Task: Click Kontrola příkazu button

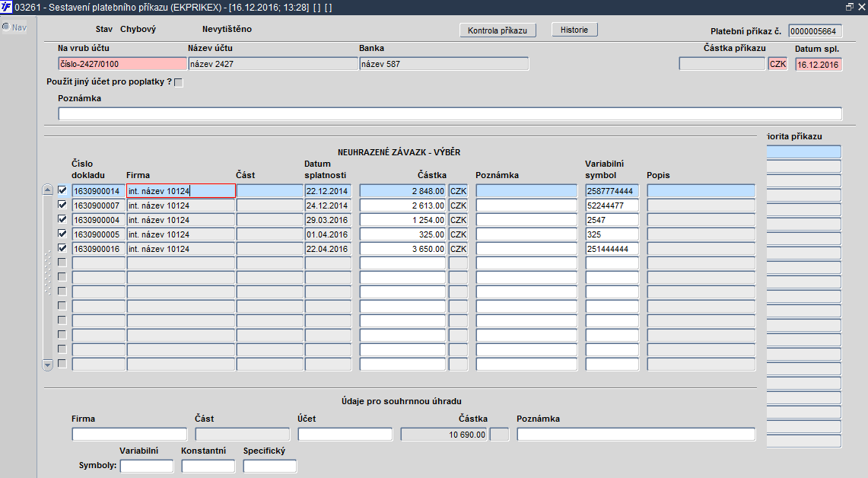Action: (x=498, y=30)
